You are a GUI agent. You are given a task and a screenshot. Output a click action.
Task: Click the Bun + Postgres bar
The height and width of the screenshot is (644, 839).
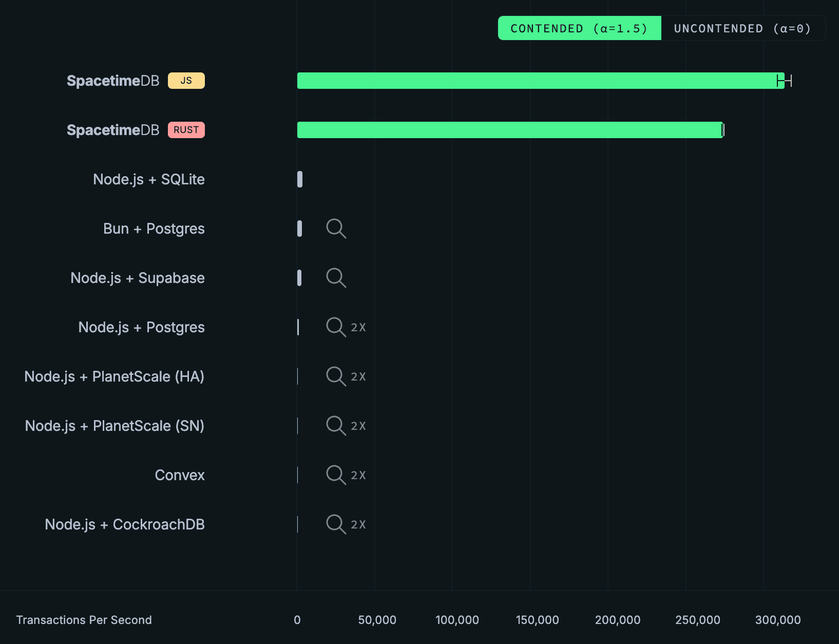pos(299,229)
